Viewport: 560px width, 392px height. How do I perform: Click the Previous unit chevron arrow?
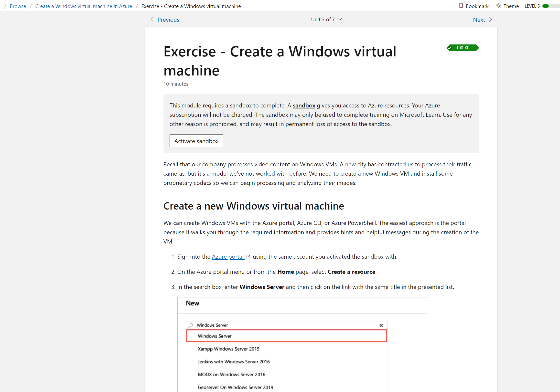point(152,20)
